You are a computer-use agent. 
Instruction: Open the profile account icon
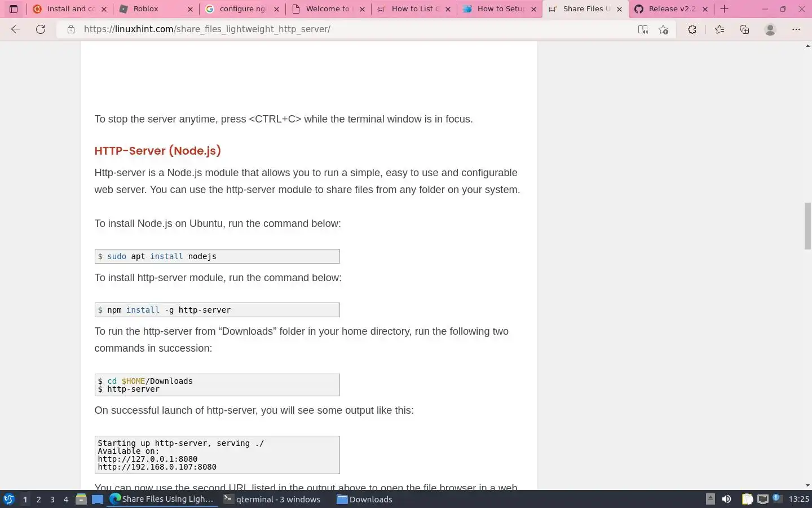(770, 29)
